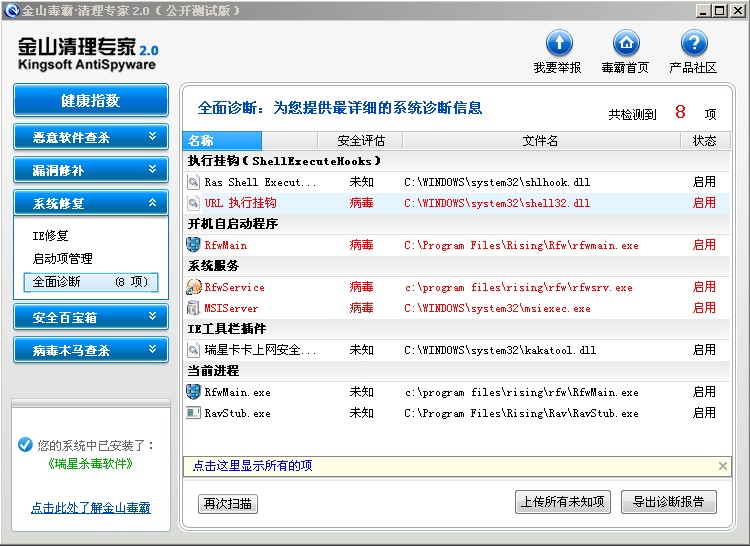Click the 我要举报 report arrow icon
This screenshot has height=546, width=750.
pyautogui.click(x=559, y=43)
